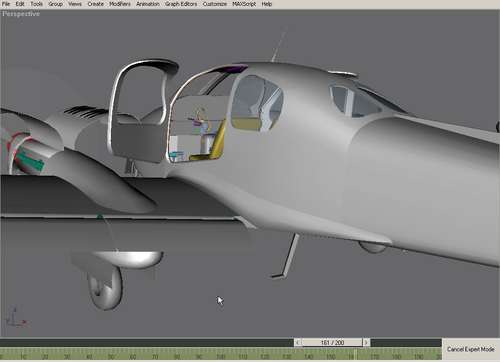Open the Graph Editors menu
This screenshot has width=500, height=362.
coord(181,4)
